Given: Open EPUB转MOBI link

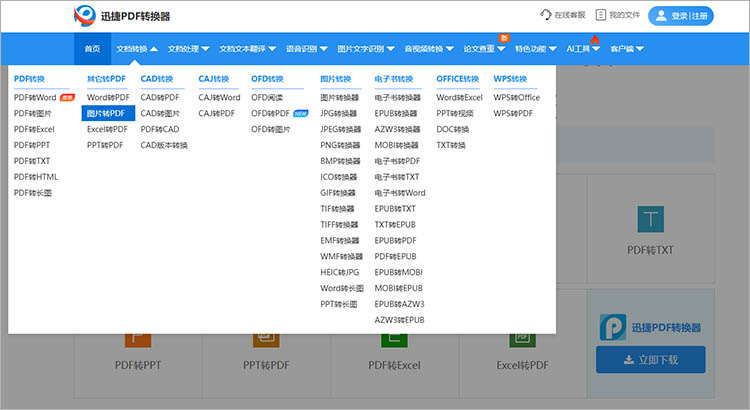Looking at the screenshot, I should click(398, 272).
